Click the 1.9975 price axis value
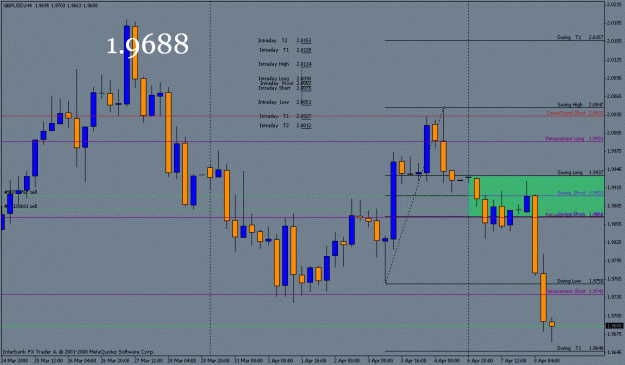 point(614,151)
